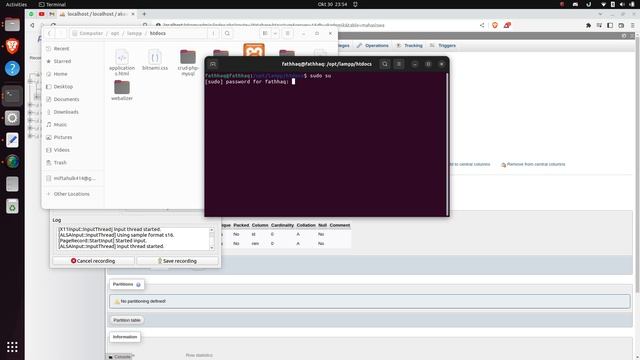
Task: Open the webalizer folder
Action: tap(122, 90)
